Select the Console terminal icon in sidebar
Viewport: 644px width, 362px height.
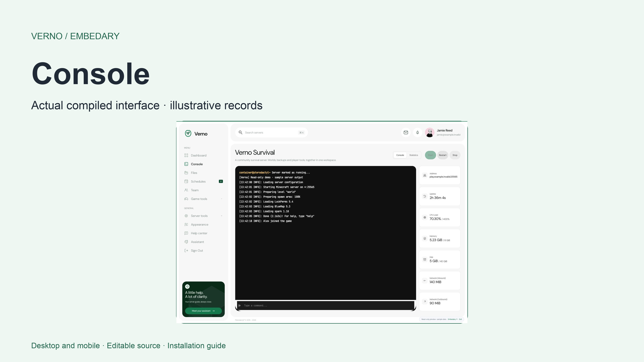pyautogui.click(x=186, y=164)
